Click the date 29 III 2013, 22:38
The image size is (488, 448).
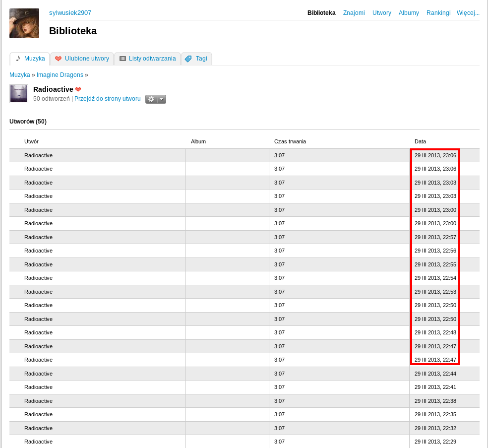coord(435,401)
